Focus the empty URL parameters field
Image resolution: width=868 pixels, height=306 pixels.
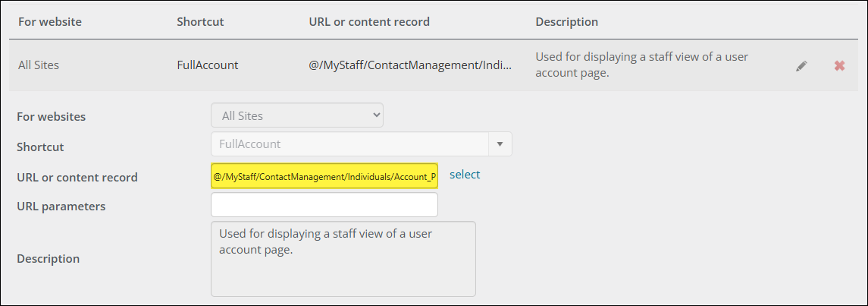coord(324,205)
